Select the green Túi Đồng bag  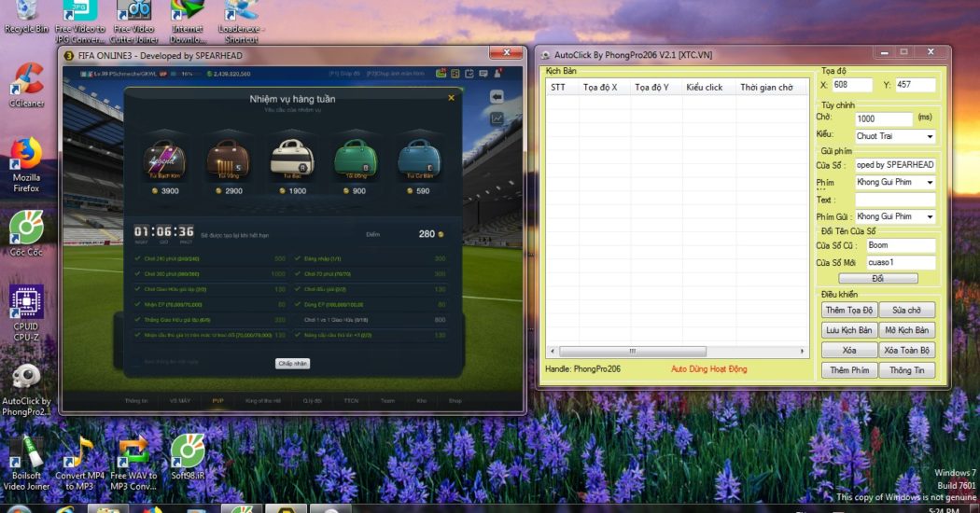356,159
